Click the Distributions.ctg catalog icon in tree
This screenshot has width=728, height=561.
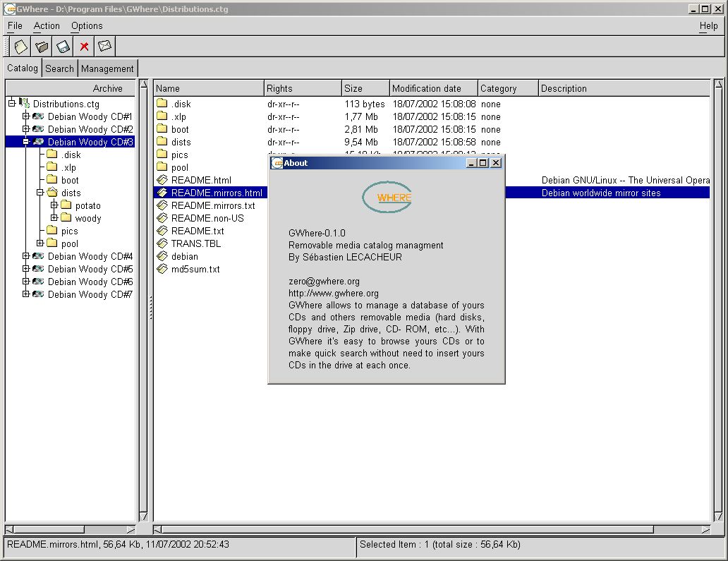pos(24,103)
